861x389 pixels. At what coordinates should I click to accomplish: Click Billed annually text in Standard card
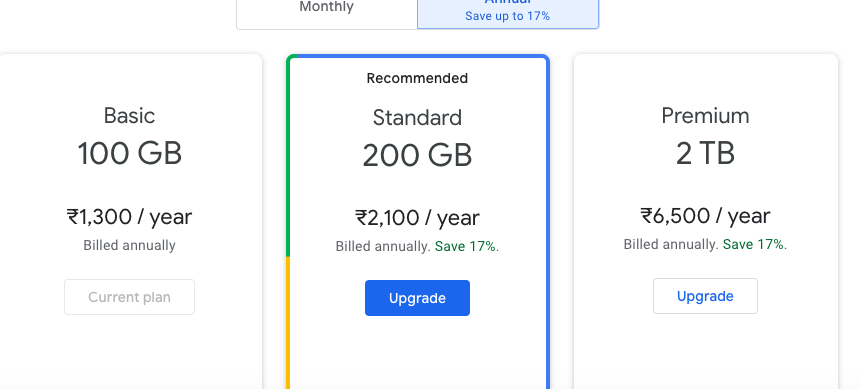[x=383, y=246]
